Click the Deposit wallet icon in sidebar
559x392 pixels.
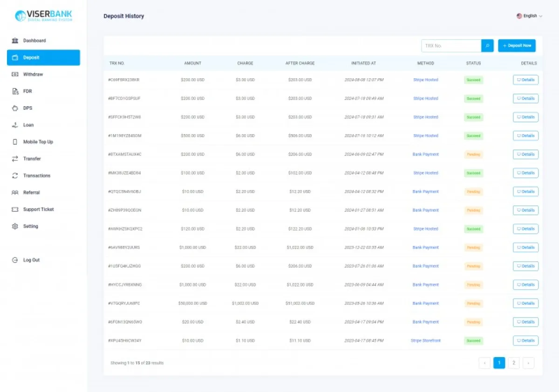pos(14,58)
